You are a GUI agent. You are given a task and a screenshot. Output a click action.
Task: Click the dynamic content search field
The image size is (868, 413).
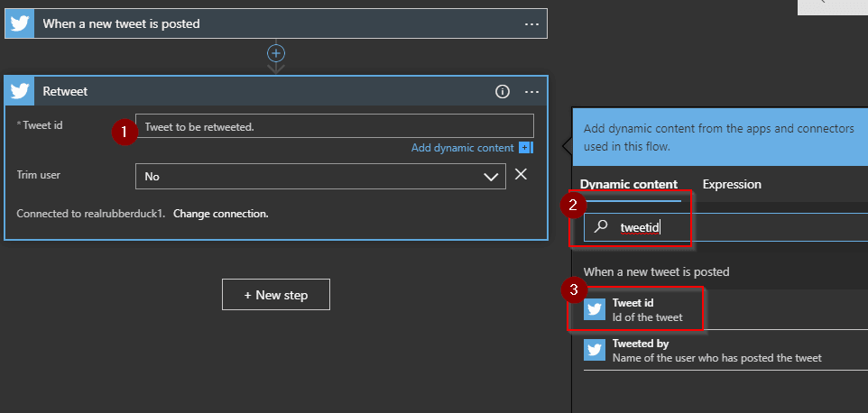(x=725, y=227)
